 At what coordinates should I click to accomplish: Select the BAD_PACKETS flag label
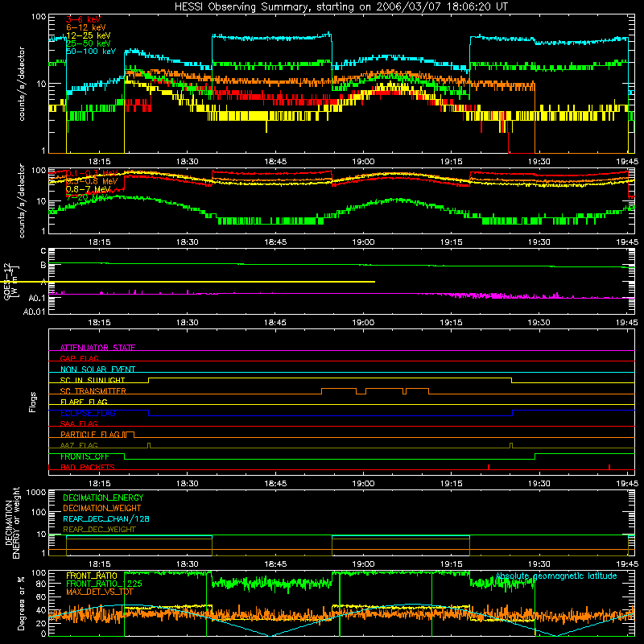click(88, 468)
